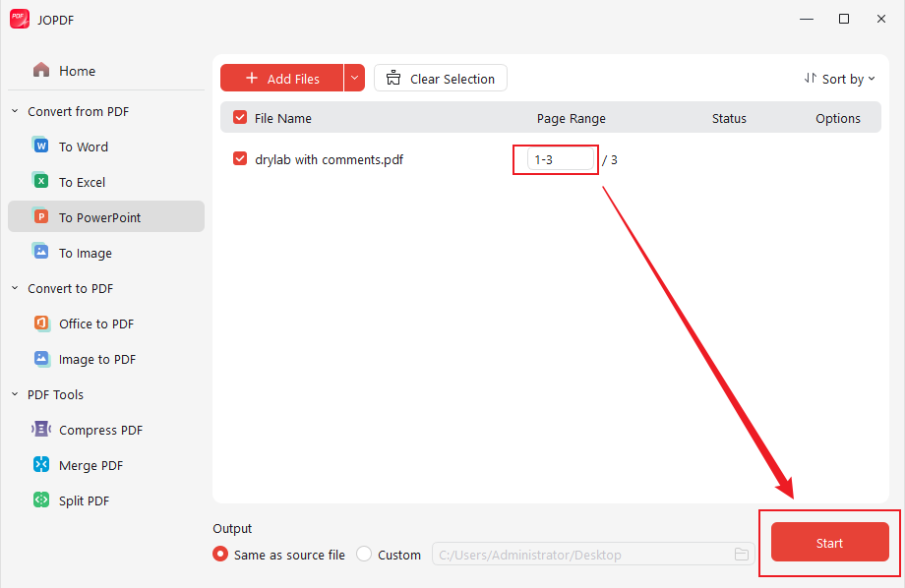Open the output folder browser icon
The width and height of the screenshot is (905, 588).
[x=742, y=555]
